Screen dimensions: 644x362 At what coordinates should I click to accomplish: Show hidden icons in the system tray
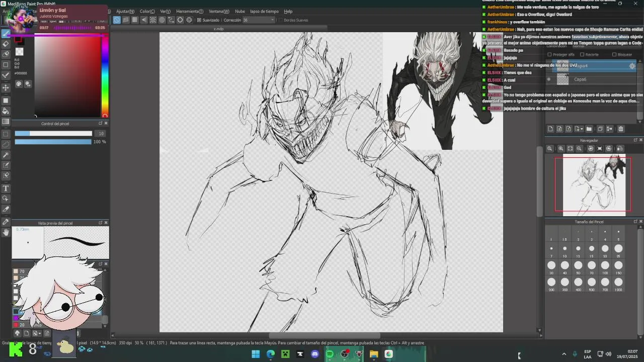tap(564, 354)
